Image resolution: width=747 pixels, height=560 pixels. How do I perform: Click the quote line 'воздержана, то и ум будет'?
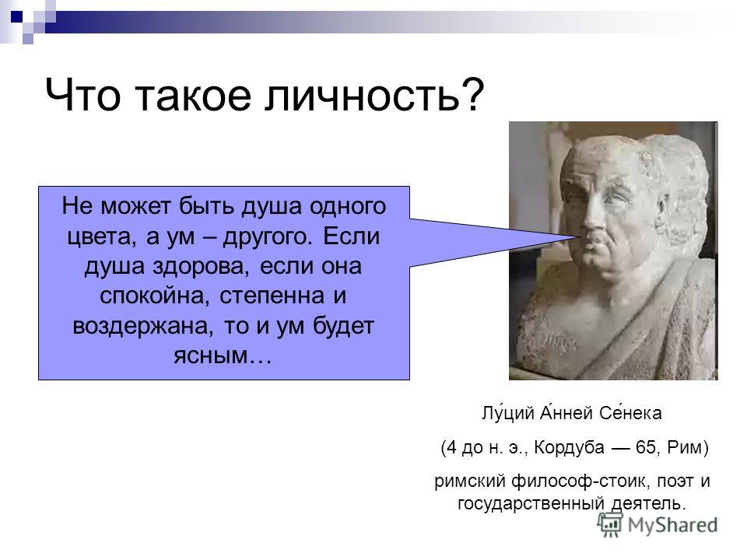223,326
